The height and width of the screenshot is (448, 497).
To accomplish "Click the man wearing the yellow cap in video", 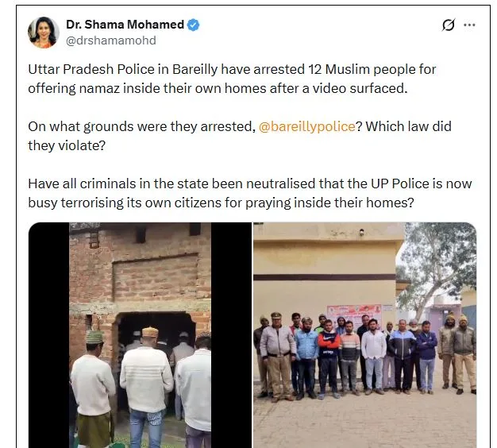I will [147, 380].
